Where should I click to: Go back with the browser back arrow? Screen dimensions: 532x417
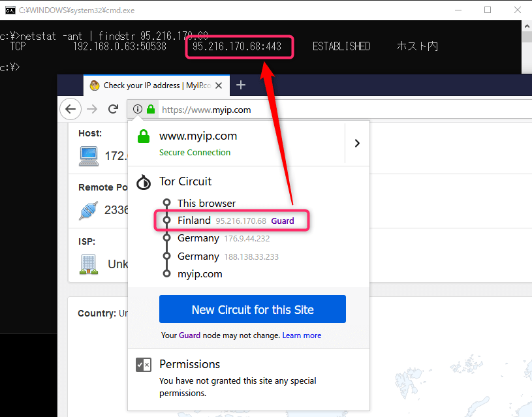(x=70, y=109)
